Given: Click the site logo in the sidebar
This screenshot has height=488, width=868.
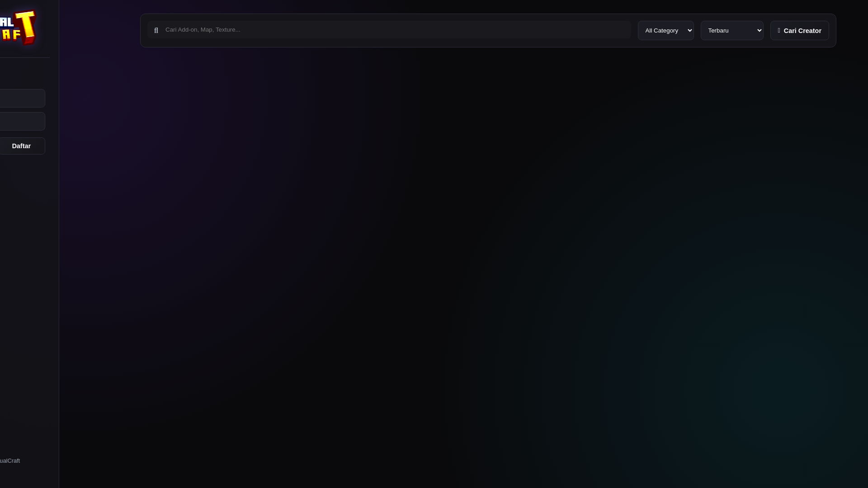Looking at the screenshot, I should (18, 28).
